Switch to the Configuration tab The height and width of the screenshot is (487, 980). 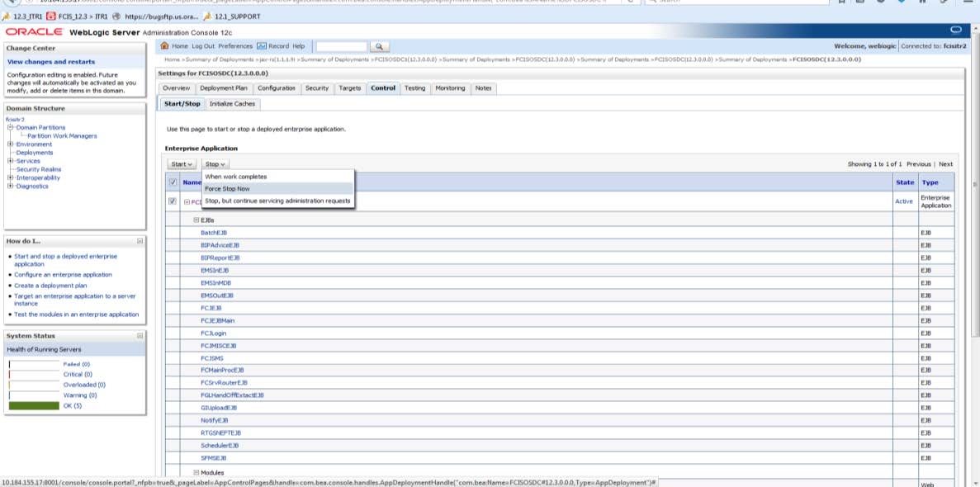click(x=277, y=88)
